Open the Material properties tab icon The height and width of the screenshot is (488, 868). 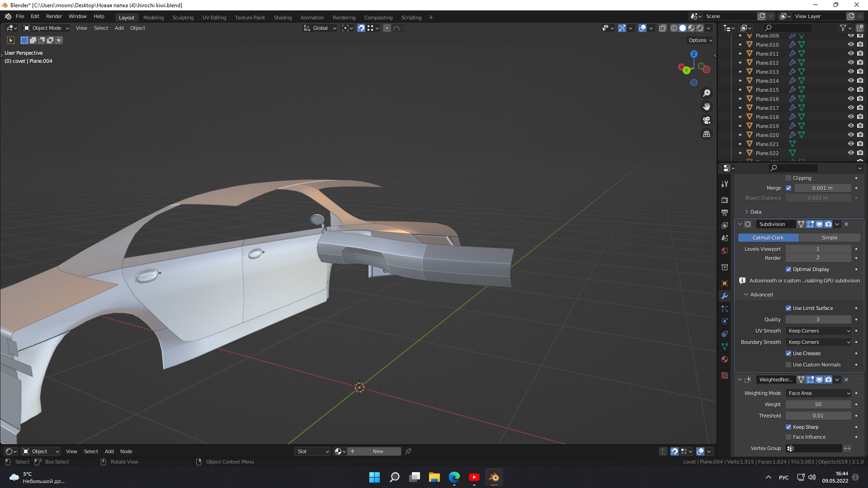725,359
